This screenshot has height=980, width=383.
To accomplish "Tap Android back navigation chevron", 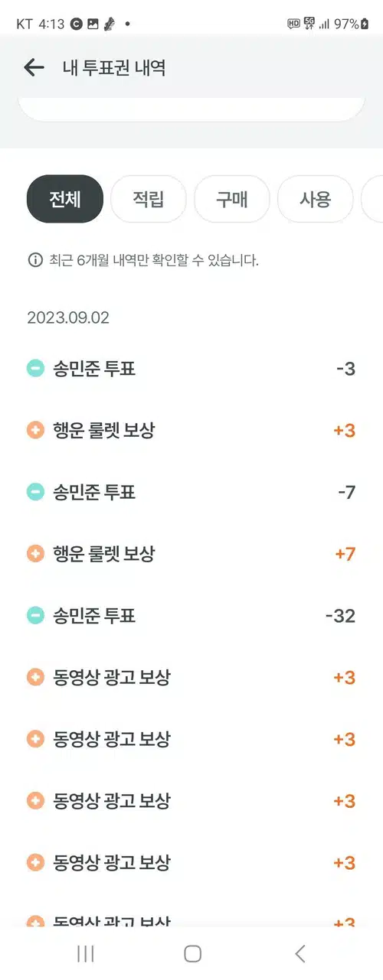I will tap(300, 953).
